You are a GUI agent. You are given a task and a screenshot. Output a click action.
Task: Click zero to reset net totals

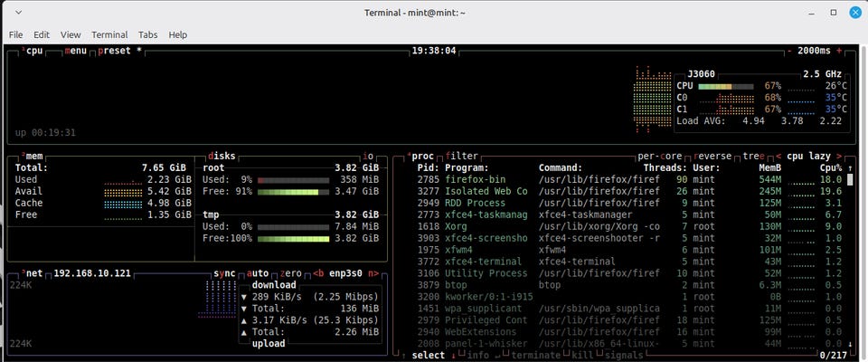tap(290, 273)
